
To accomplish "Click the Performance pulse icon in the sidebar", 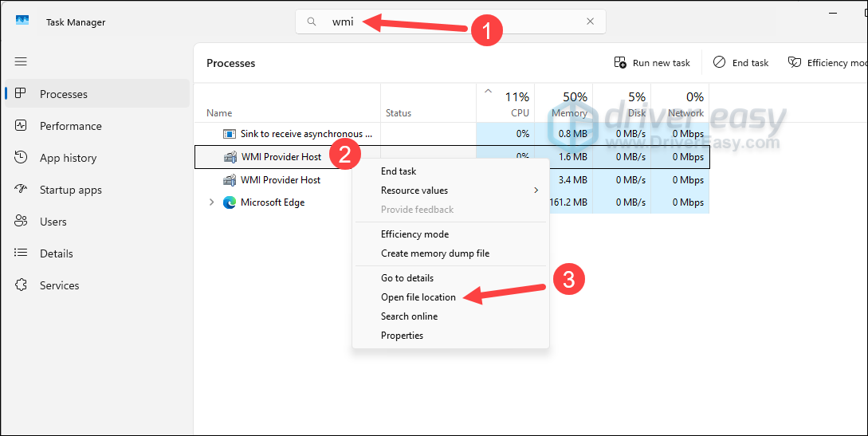I will tap(21, 126).
